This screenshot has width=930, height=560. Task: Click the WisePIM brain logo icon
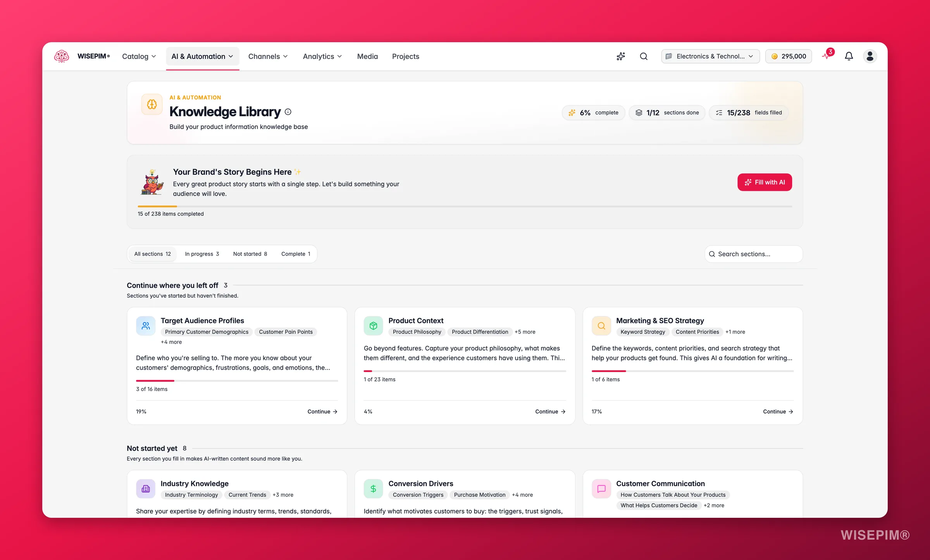coord(62,56)
